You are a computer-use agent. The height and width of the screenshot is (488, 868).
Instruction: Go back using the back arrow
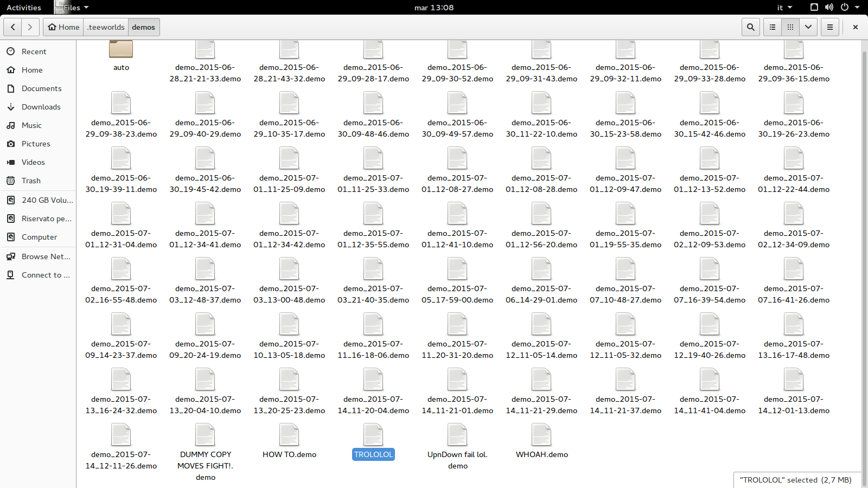click(x=13, y=27)
